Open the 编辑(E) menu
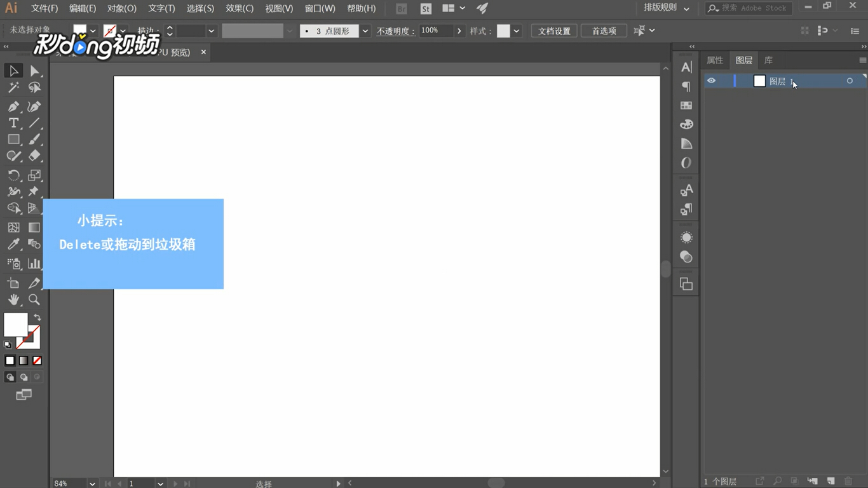Image resolution: width=868 pixels, height=488 pixels. point(83,8)
